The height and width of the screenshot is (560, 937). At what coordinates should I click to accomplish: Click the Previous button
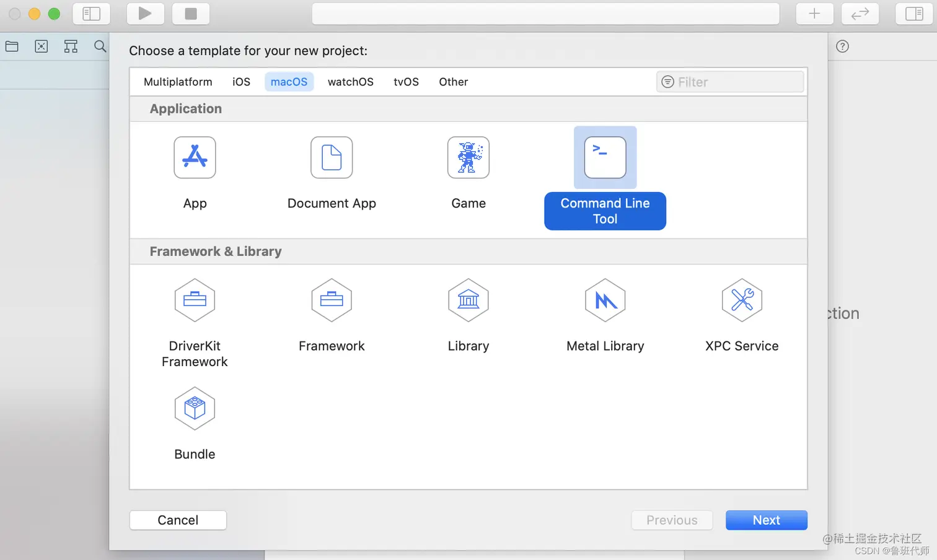click(672, 520)
